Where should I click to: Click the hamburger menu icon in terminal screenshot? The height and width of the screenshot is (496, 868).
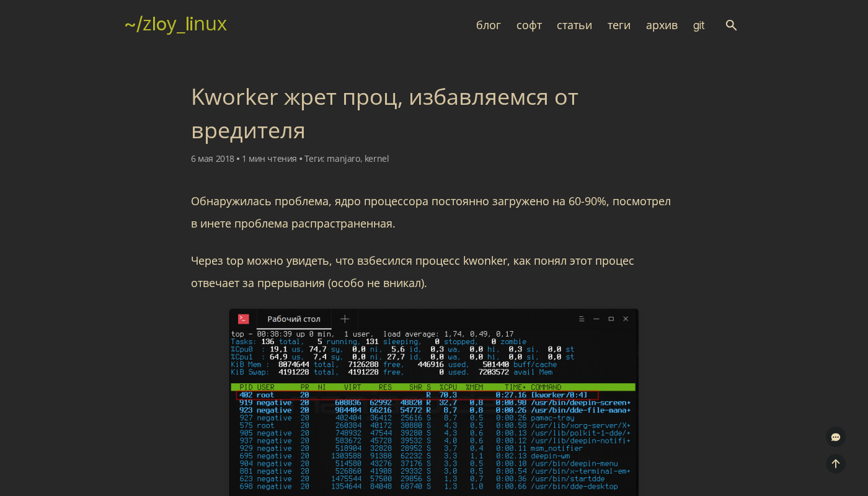[582, 319]
